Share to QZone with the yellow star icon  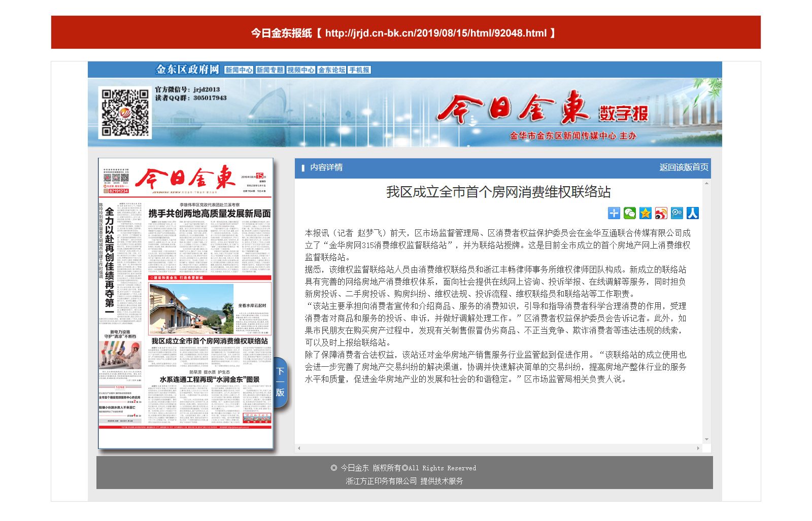[x=646, y=213]
